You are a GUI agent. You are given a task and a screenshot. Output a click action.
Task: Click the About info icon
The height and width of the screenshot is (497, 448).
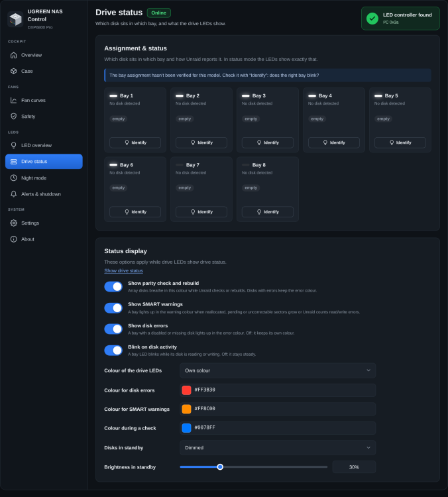(14, 239)
